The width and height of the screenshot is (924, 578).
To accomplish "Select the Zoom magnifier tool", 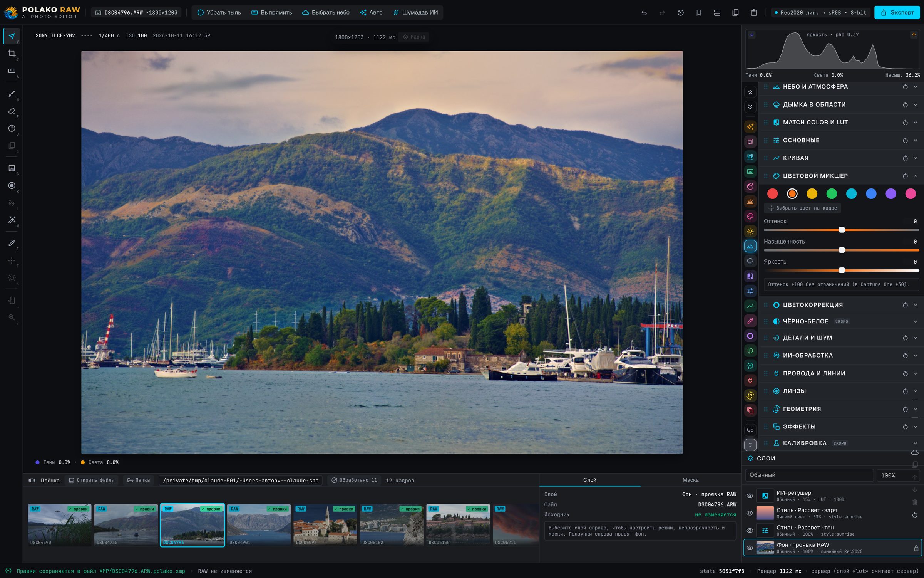I will [12, 318].
